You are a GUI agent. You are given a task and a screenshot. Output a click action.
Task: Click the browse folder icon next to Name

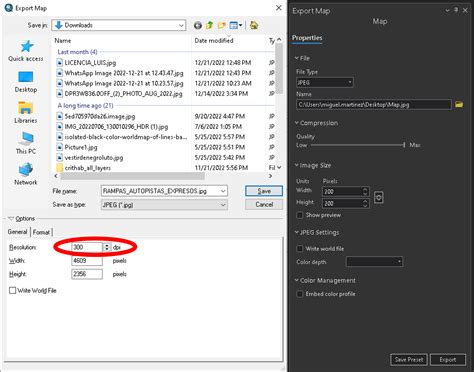(459, 104)
